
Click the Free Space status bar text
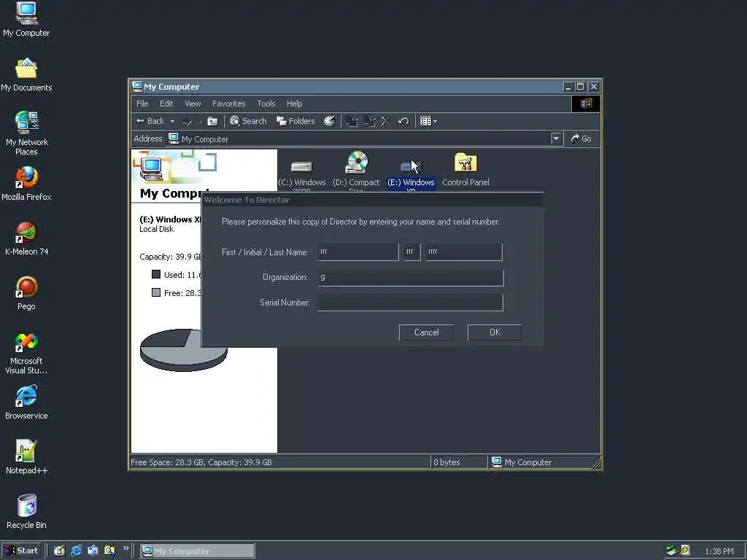point(201,462)
